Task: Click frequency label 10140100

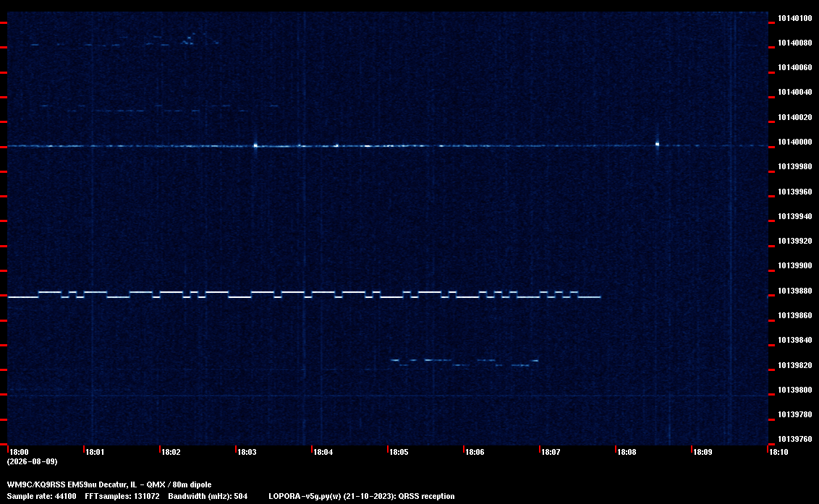Action: (x=795, y=18)
